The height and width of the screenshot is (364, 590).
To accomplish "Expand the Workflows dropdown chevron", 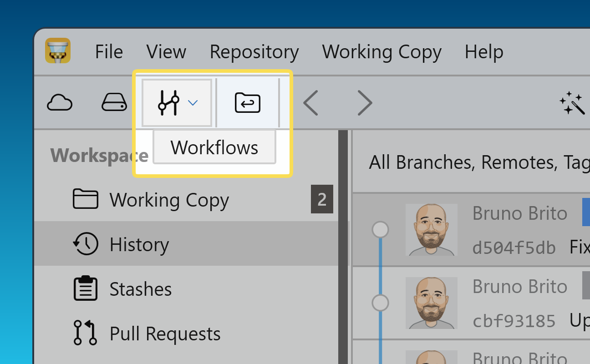I will [x=193, y=102].
